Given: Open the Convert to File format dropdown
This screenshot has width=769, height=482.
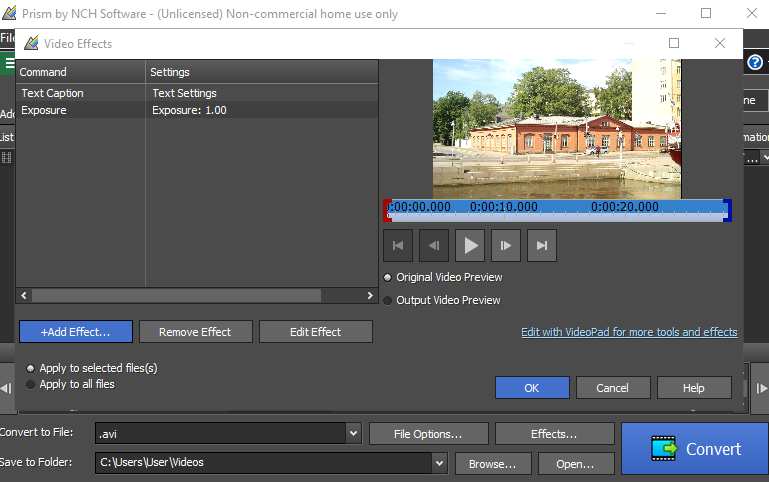Looking at the screenshot, I should coord(353,433).
